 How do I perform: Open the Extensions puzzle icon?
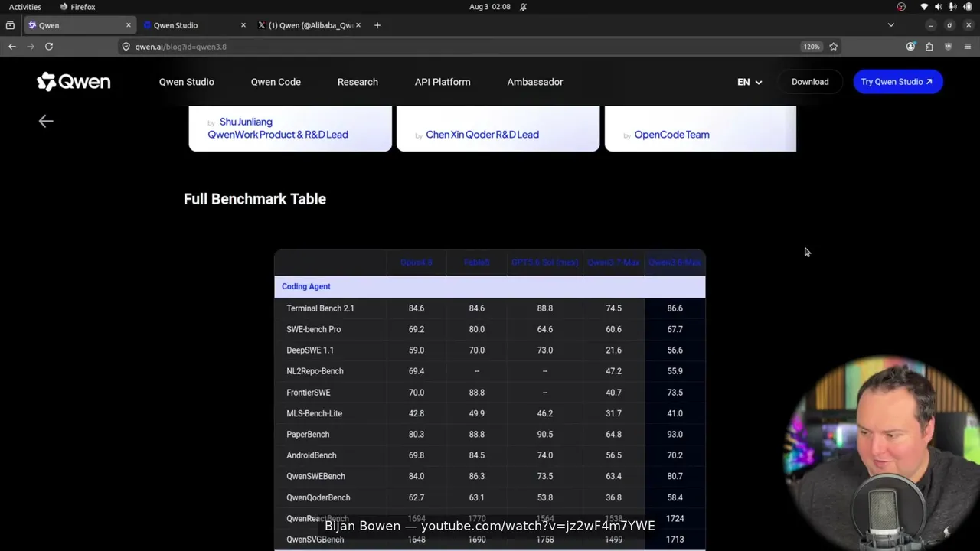pos(929,47)
